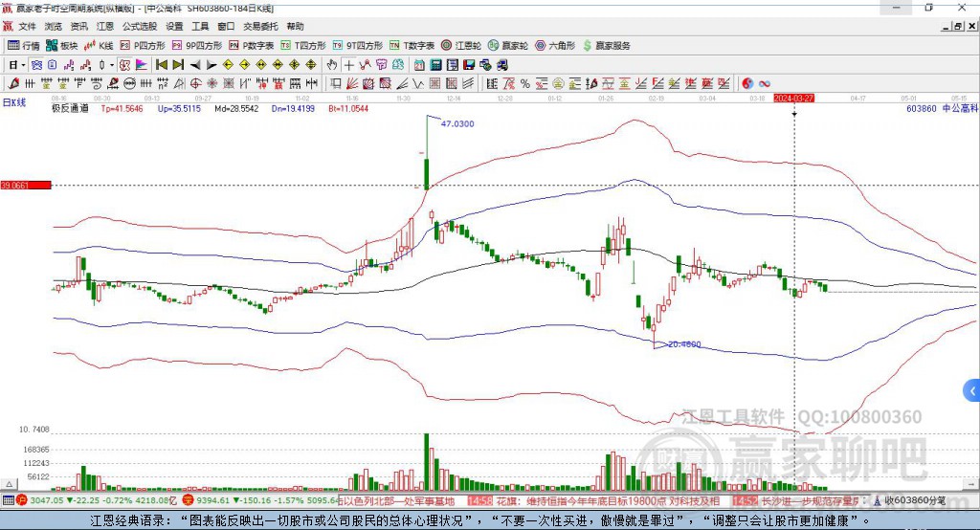Viewport: 980px width, 530px height.
Task: Click the blue infinity loop icon
Action: pyautogui.click(x=765, y=84)
